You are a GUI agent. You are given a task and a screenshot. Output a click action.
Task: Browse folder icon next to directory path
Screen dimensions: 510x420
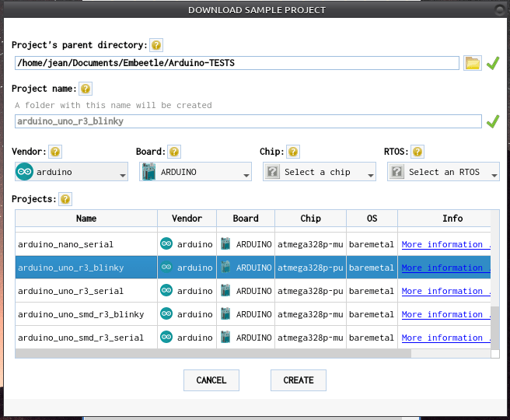472,63
